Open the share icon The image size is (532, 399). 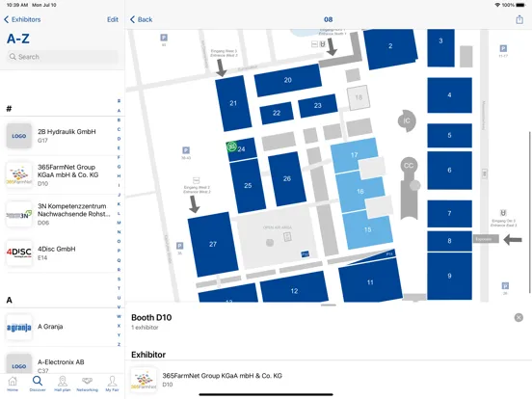[519, 19]
